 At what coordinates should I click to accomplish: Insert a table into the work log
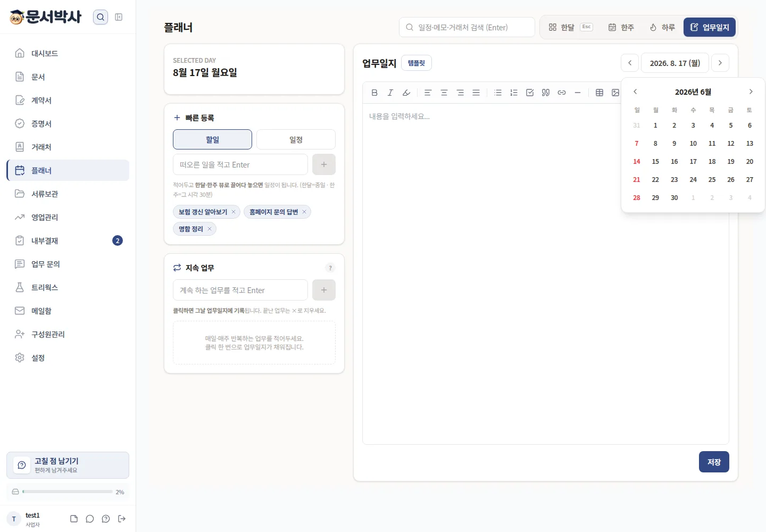(x=600, y=93)
